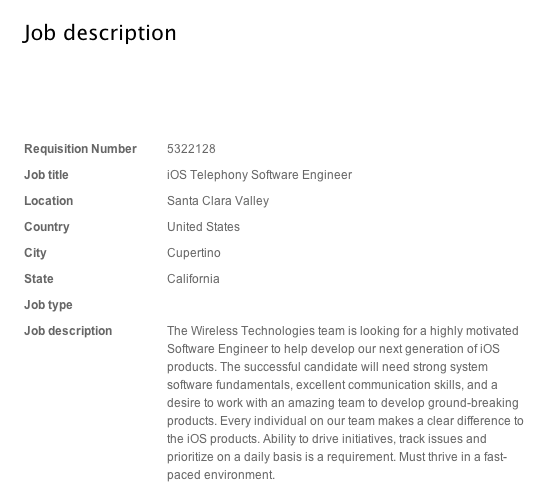This screenshot has width=557, height=502.
Task: Click the Country field label
Action: (47, 227)
